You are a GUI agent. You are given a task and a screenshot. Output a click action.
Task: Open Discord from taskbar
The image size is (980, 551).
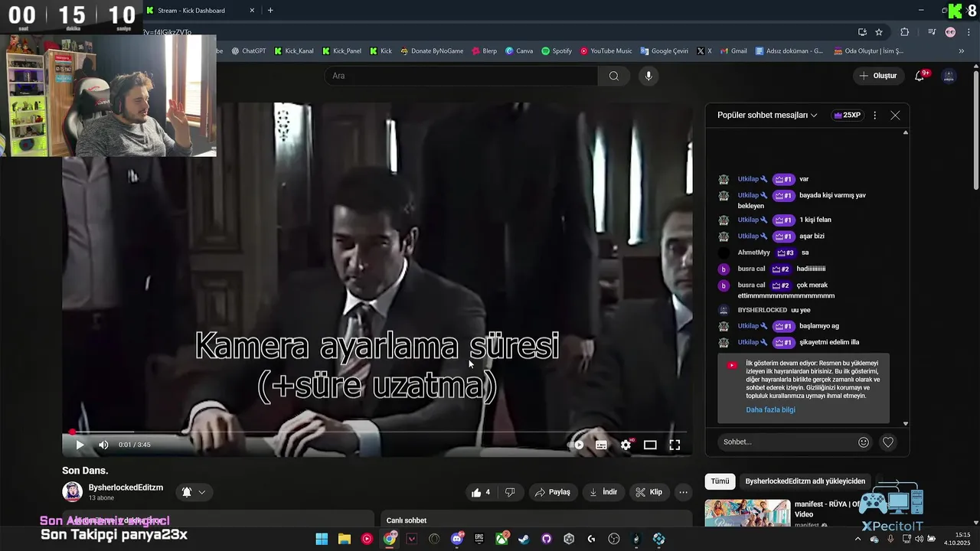(x=457, y=539)
